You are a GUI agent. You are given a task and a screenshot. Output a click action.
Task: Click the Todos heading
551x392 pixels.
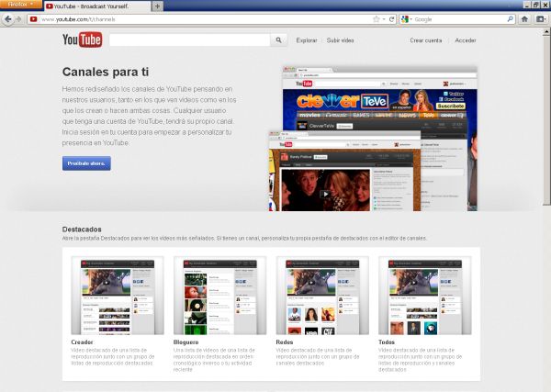pyautogui.click(x=387, y=342)
